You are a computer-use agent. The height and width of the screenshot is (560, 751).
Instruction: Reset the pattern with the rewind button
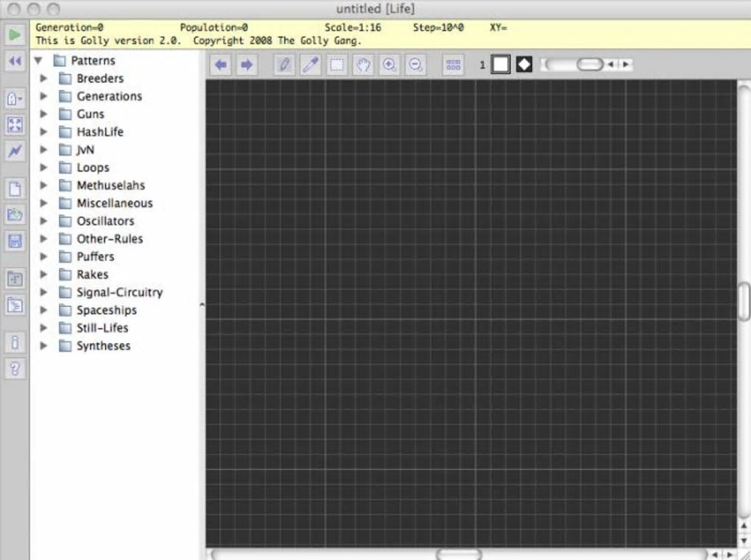15,61
